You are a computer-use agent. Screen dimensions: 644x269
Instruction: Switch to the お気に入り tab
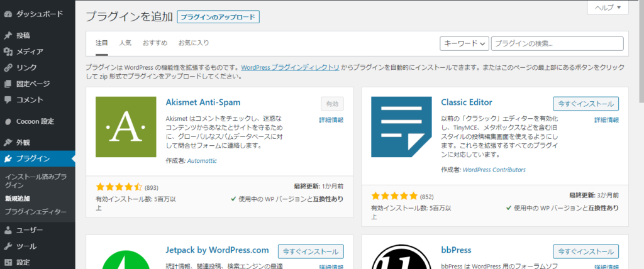click(194, 43)
